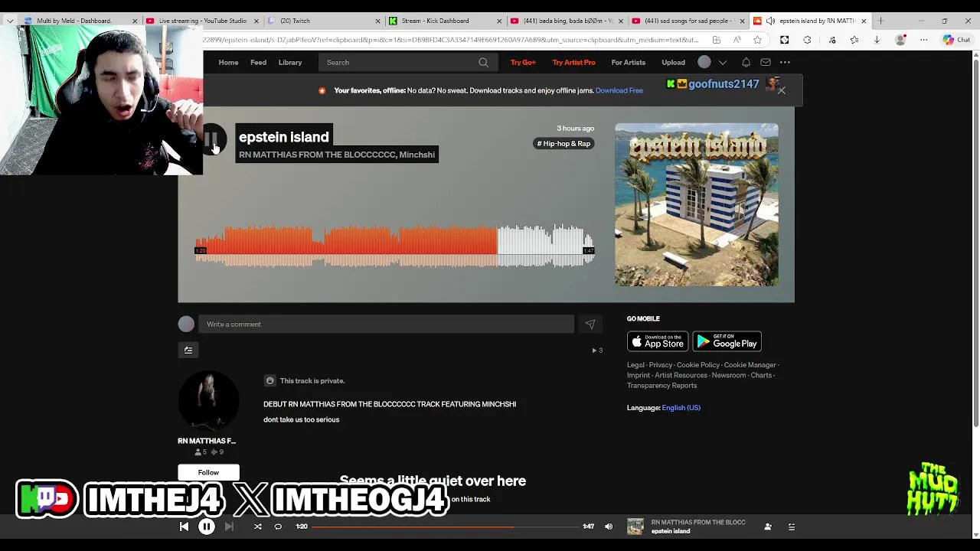Open the browser favorites list icon
This screenshot has height=551, width=980.
point(854,40)
